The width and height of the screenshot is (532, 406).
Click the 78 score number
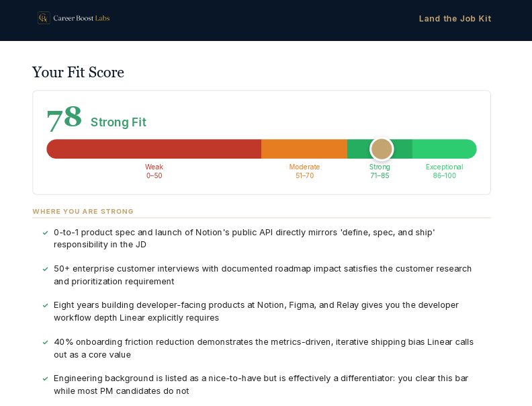(64, 118)
